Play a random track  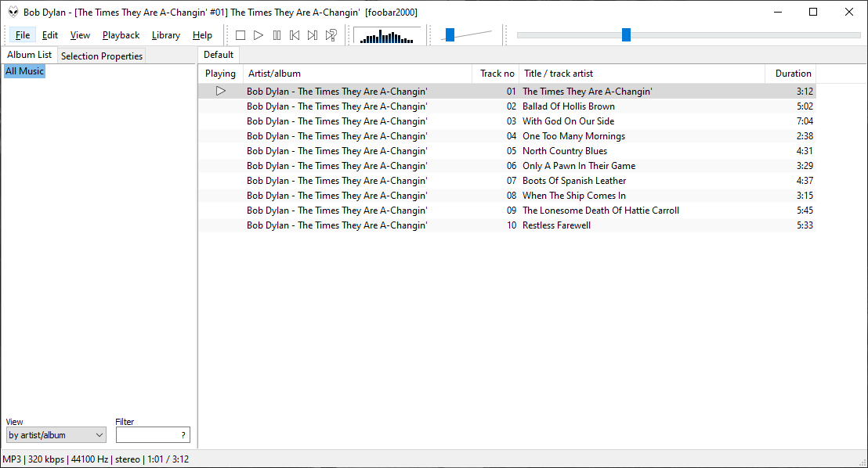pyautogui.click(x=331, y=35)
